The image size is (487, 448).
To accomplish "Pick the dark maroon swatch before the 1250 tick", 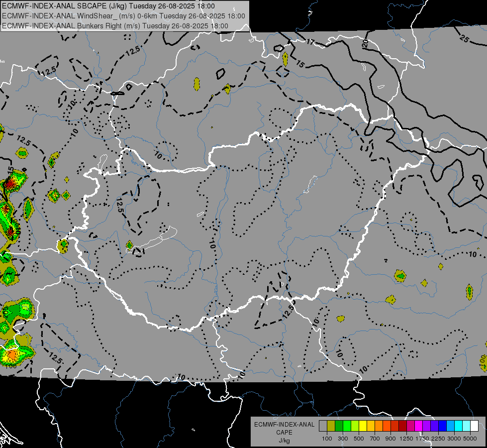I will (403, 426).
